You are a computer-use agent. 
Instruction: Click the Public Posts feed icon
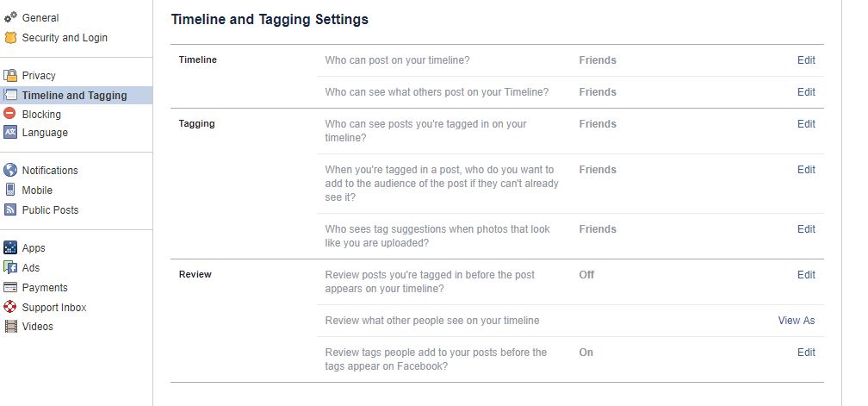[10, 210]
